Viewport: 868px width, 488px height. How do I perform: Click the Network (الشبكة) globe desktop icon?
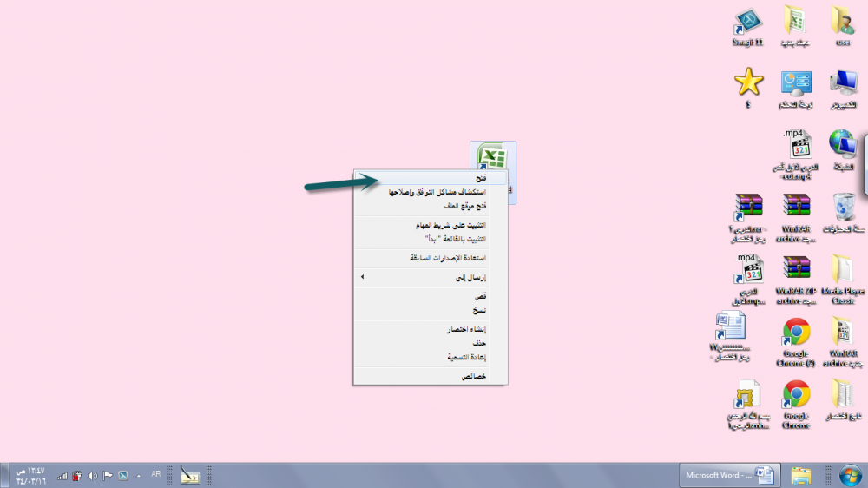pyautogui.click(x=843, y=145)
